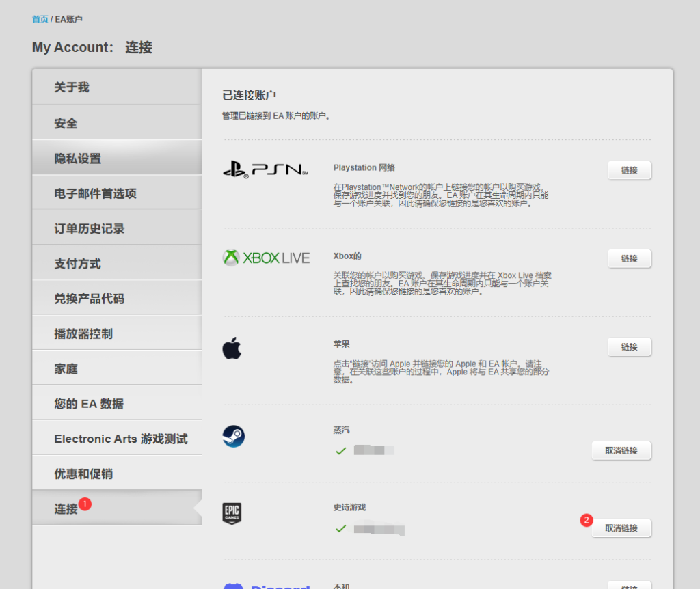
Task: Switch to the 安全 sidebar tab
Action: [66, 124]
